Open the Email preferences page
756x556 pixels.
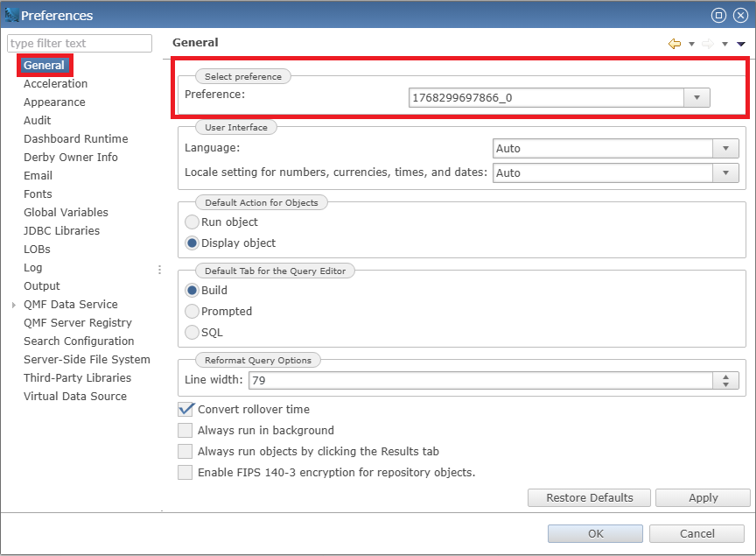coord(38,176)
